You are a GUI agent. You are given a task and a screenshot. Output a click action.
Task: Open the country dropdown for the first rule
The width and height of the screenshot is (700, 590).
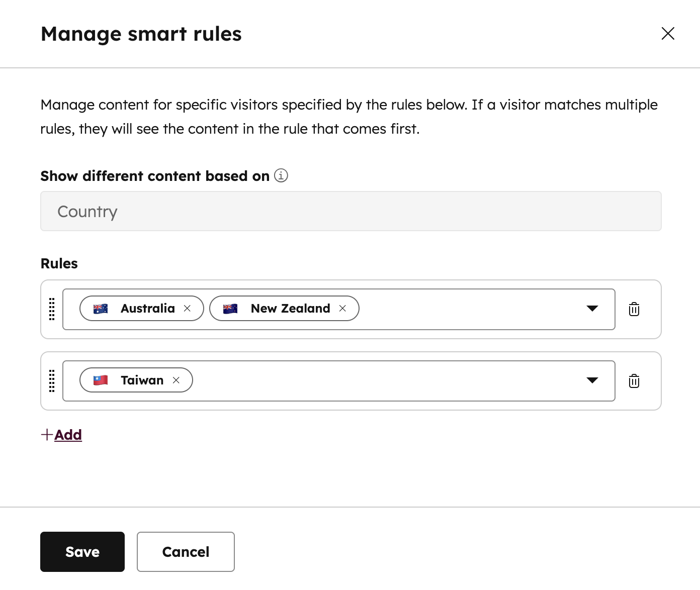[592, 309]
